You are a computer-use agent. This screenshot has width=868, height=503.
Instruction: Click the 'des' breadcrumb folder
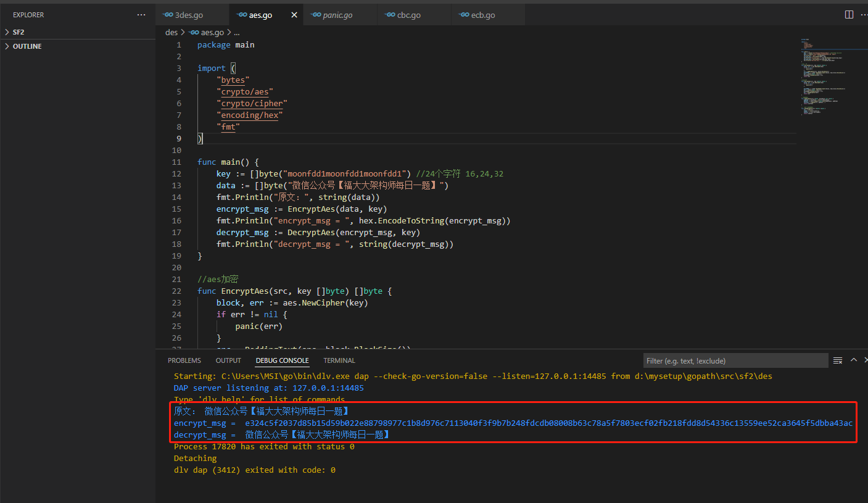click(172, 32)
